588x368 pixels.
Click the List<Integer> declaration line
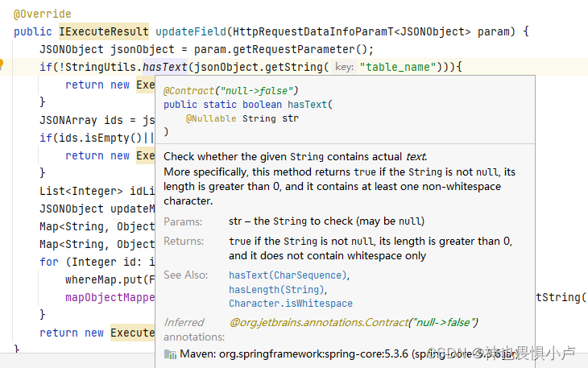click(97, 191)
